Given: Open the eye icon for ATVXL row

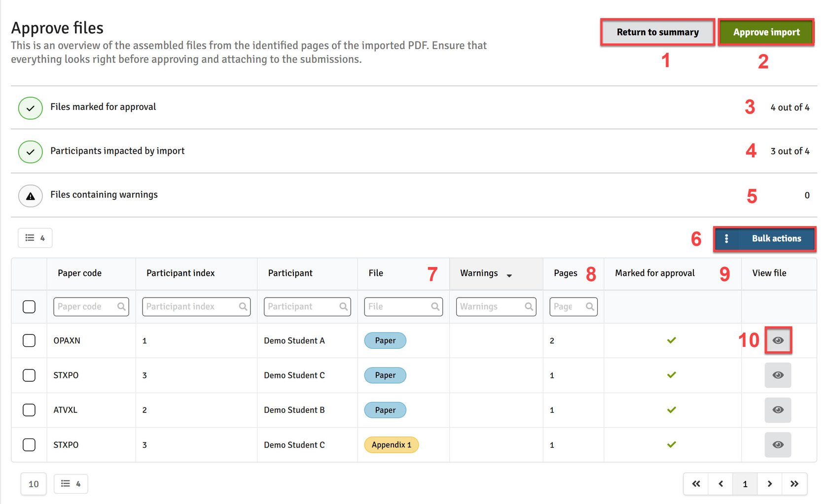Looking at the screenshot, I should [778, 410].
